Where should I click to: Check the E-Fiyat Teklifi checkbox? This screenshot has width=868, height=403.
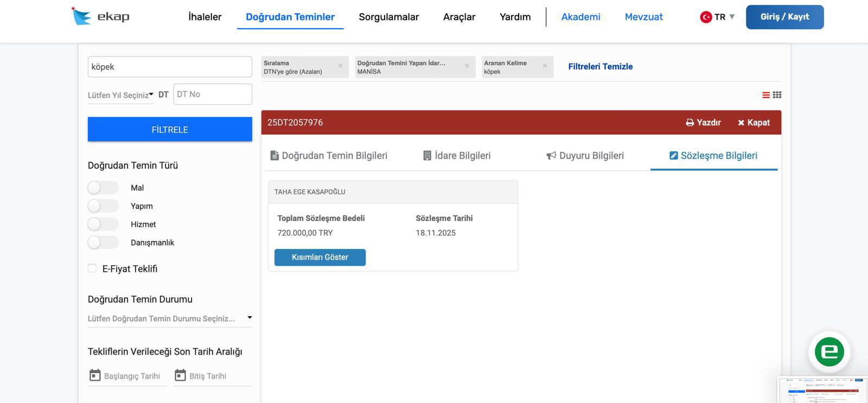pyautogui.click(x=92, y=268)
